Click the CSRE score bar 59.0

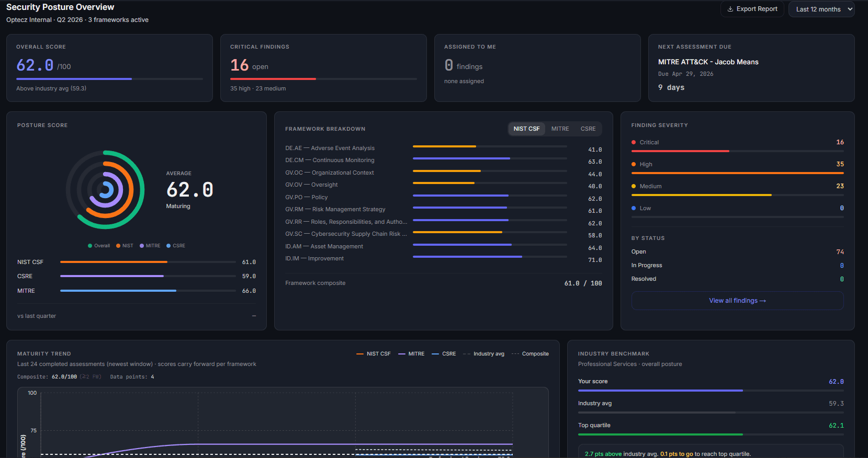click(148, 276)
